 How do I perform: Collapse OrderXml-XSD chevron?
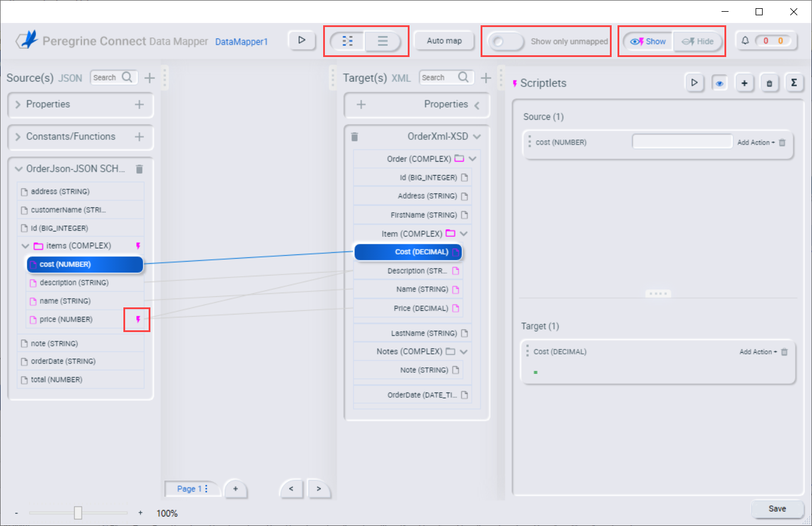click(x=477, y=137)
